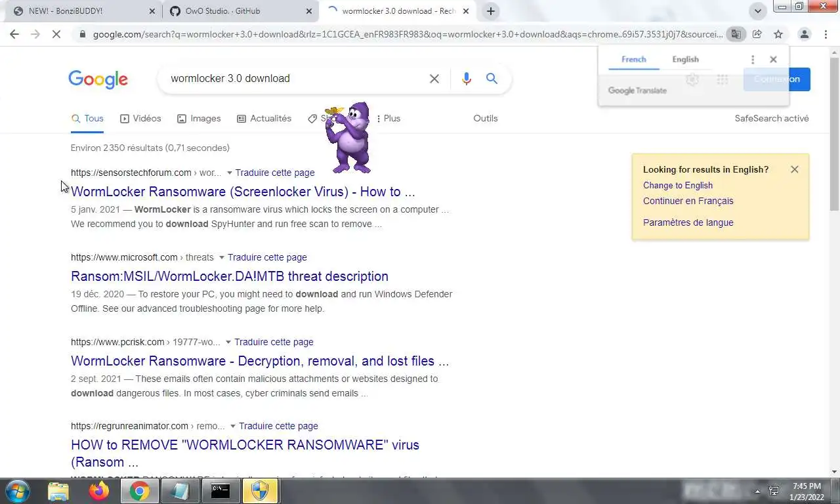Open File Explorer from the taskbar
The width and height of the screenshot is (840, 504).
[58, 491]
